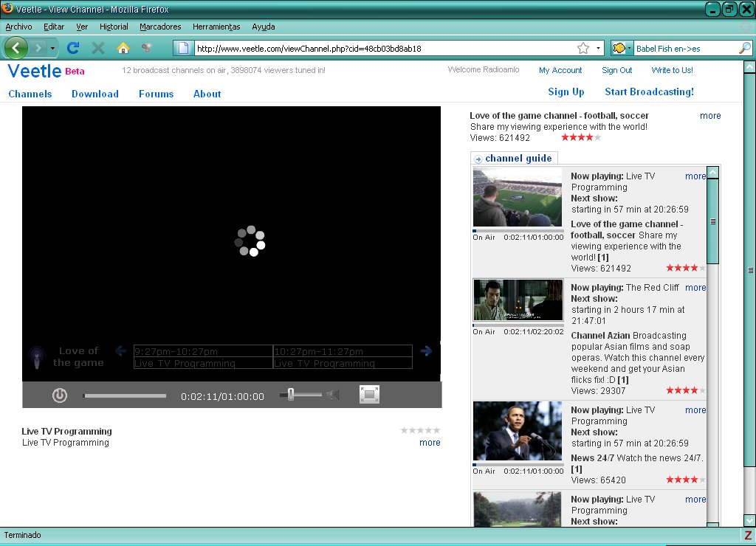The height and width of the screenshot is (546, 756).
Task: Toggle fullscreen video mode icon
Action: pyautogui.click(x=369, y=395)
